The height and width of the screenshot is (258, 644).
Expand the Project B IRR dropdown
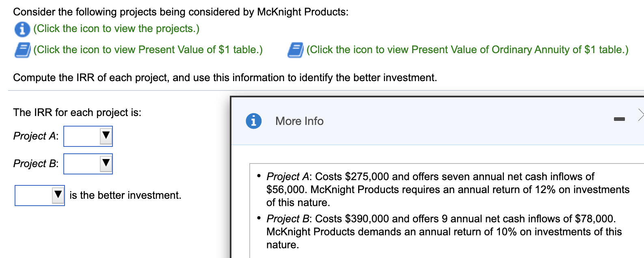88,164
